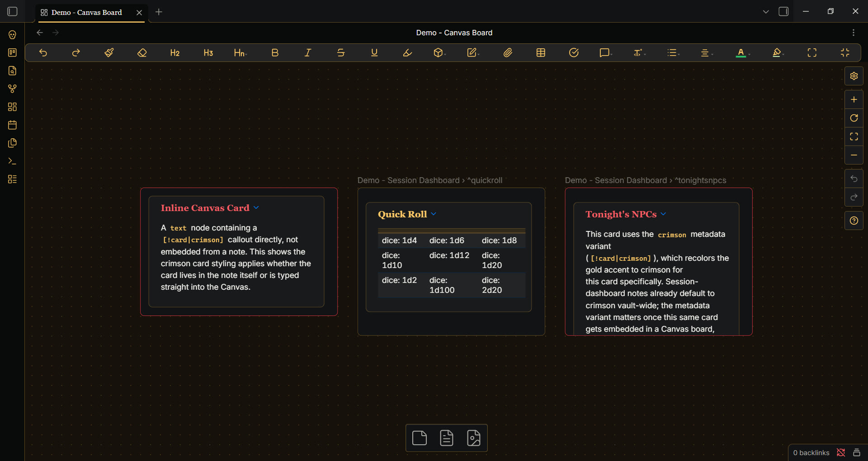The width and height of the screenshot is (868, 461).
Task: Toggle strikethrough formatting
Action: [x=341, y=53]
